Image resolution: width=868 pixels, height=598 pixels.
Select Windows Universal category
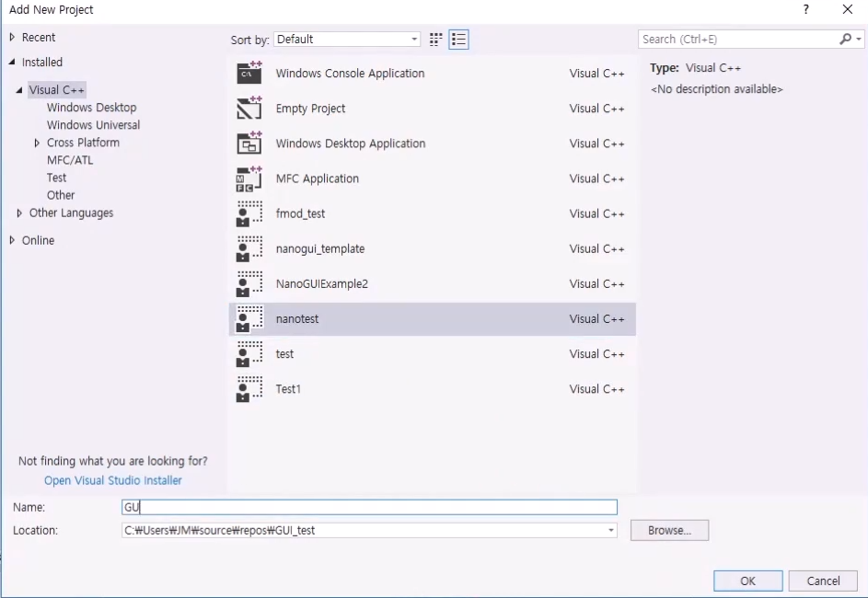coord(93,125)
